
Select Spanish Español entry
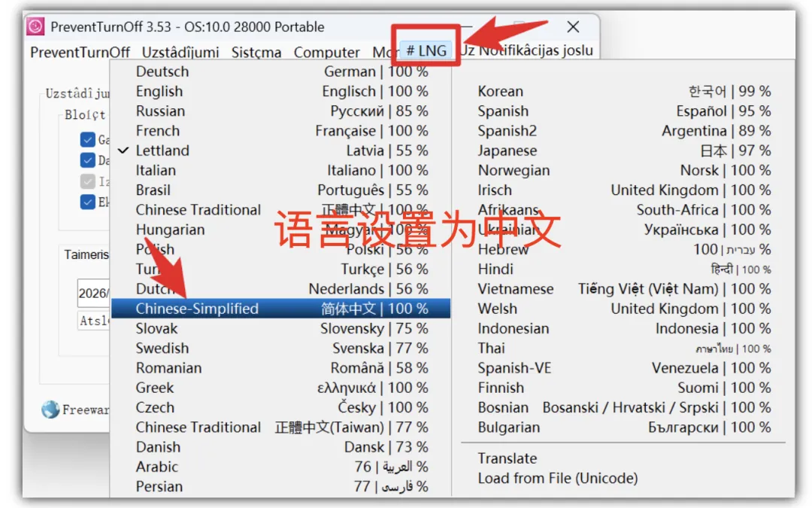(x=623, y=111)
